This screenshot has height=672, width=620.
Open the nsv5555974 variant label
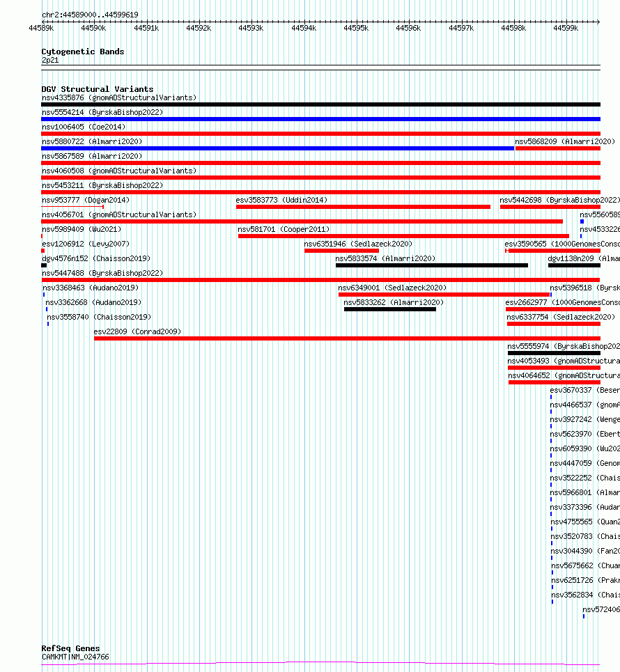(564, 346)
